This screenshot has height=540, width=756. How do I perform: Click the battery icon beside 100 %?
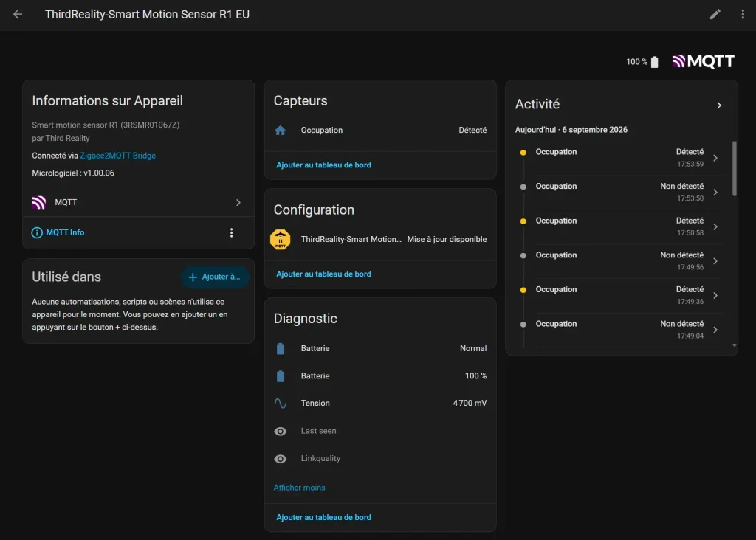click(x=654, y=62)
